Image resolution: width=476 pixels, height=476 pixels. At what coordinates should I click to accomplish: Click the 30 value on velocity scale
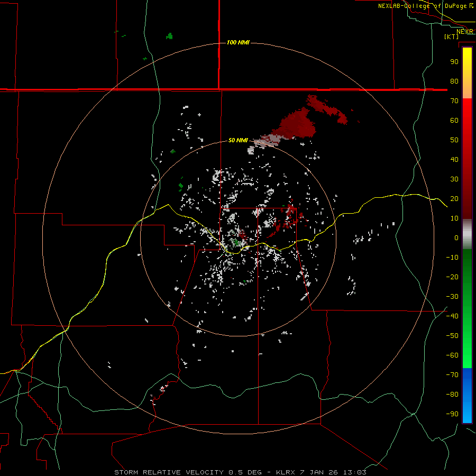click(454, 179)
